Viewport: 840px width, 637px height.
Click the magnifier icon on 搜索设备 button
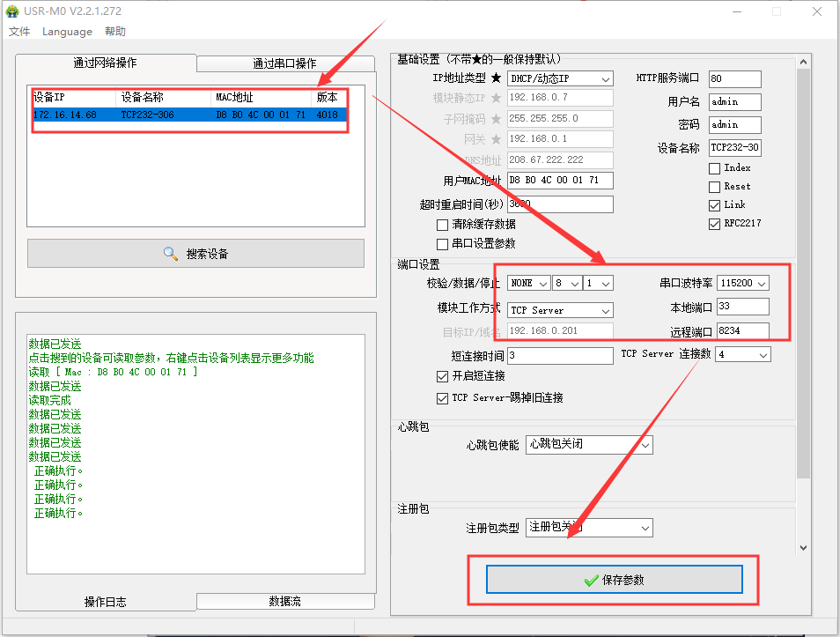[x=171, y=254]
